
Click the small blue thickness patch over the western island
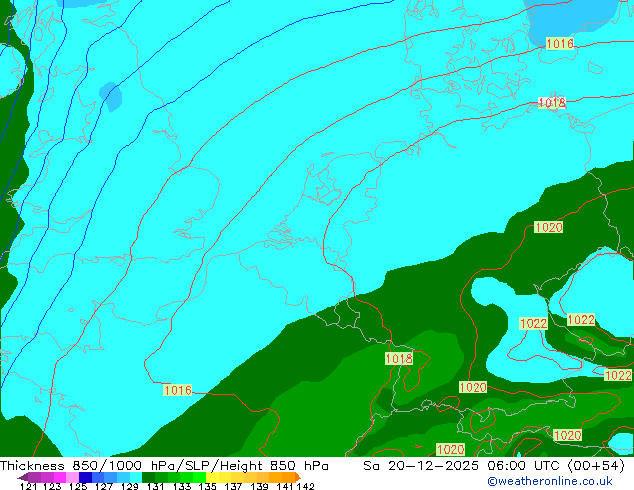(x=111, y=97)
